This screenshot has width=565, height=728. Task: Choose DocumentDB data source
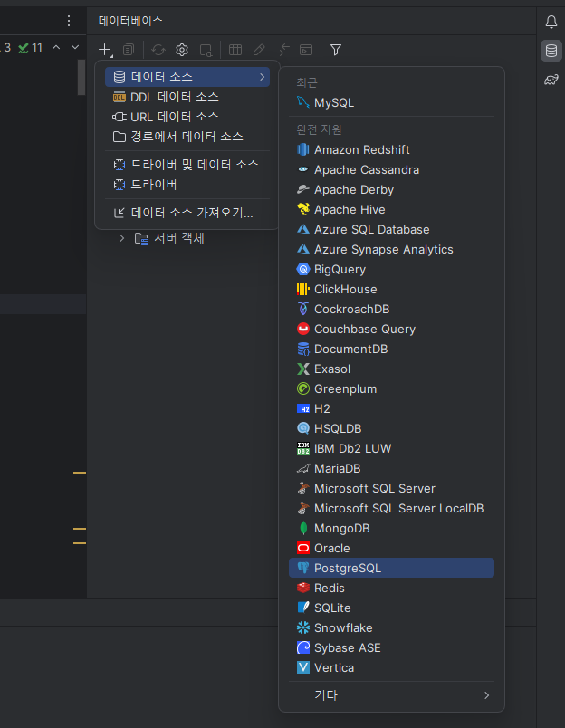(x=391, y=349)
